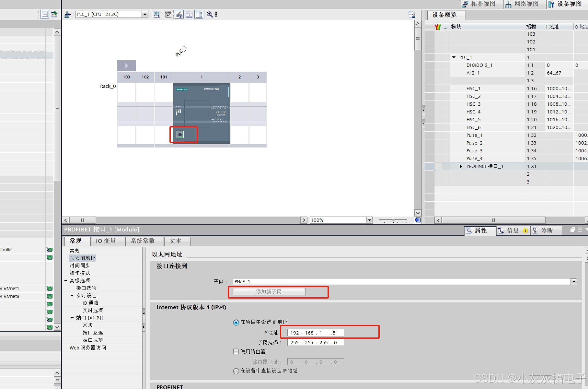Image resolution: width=588 pixels, height=389 pixels.
Task: Select IO 通信 in properties tree
Action: click(90, 303)
